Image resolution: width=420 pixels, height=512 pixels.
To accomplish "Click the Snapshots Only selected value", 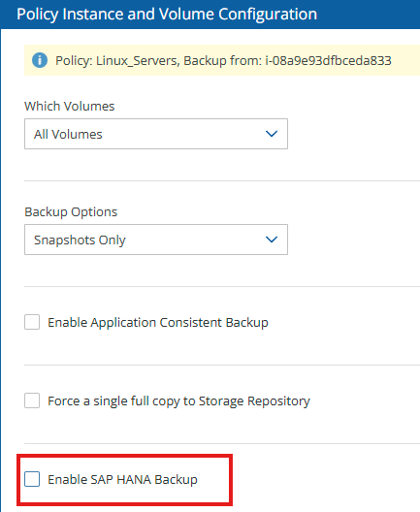I will [x=80, y=240].
